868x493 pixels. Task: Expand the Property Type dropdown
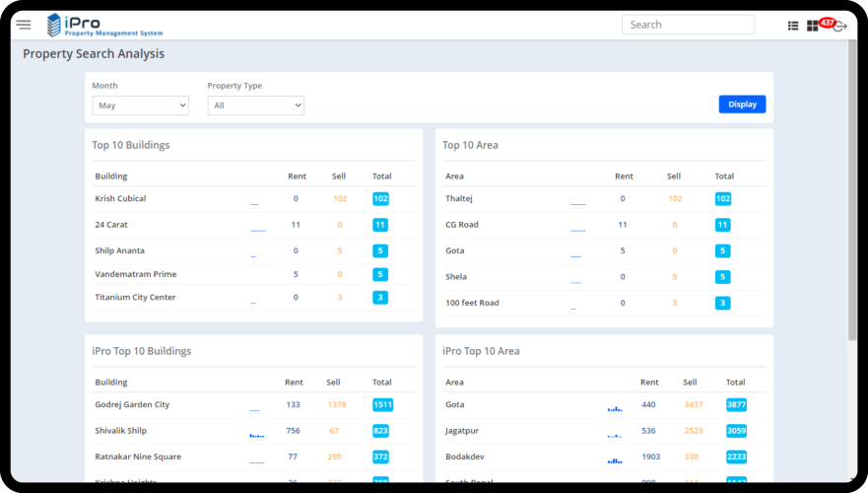click(x=255, y=106)
